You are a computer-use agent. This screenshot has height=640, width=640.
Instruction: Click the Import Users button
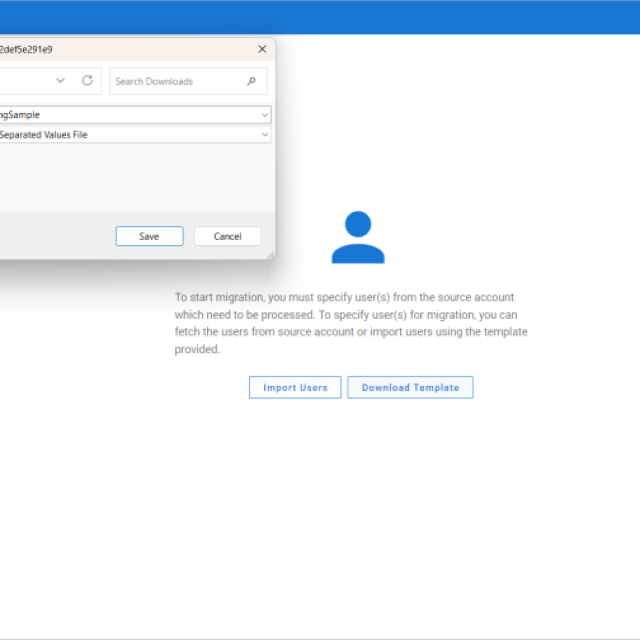295,388
